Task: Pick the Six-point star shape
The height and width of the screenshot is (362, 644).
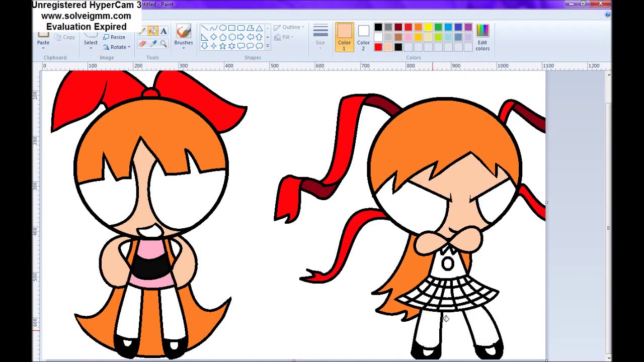Action: point(232,46)
